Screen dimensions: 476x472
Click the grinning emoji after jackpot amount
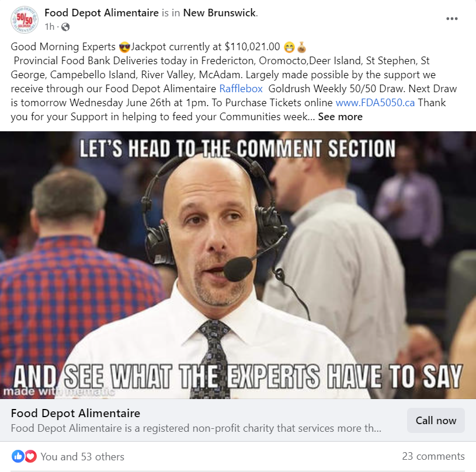point(289,47)
